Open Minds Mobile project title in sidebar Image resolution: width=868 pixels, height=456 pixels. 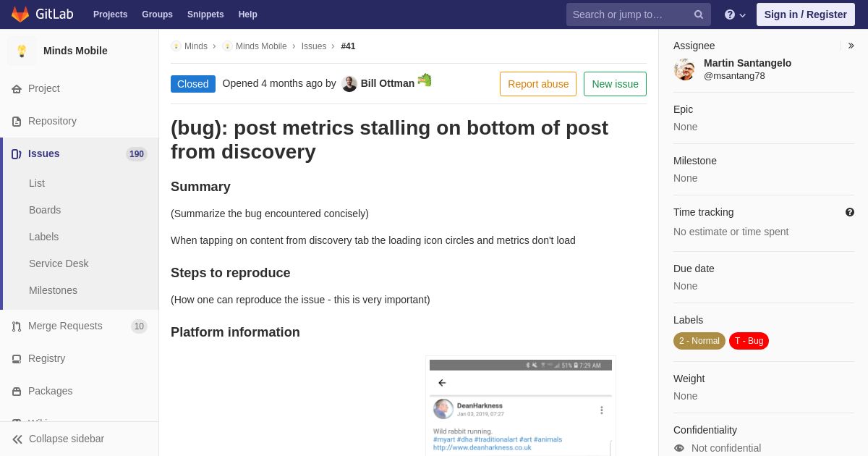click(x=75, y=51)
